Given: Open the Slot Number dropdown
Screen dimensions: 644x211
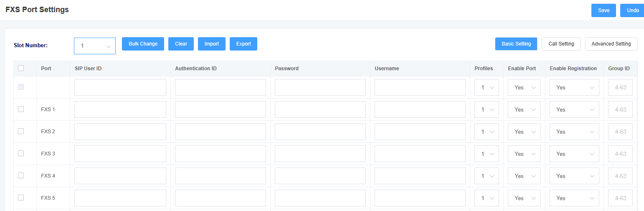Looking at the screenshot, I should [95, 46].
